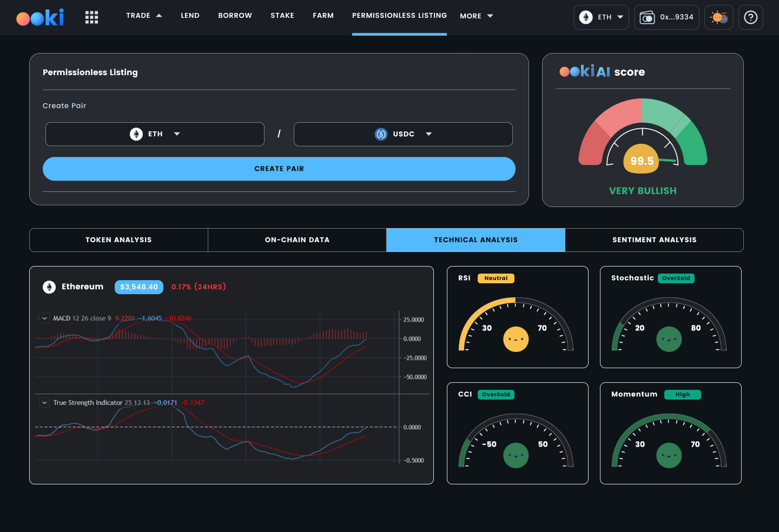Click the TSI value -0.1347

(193, 403)
